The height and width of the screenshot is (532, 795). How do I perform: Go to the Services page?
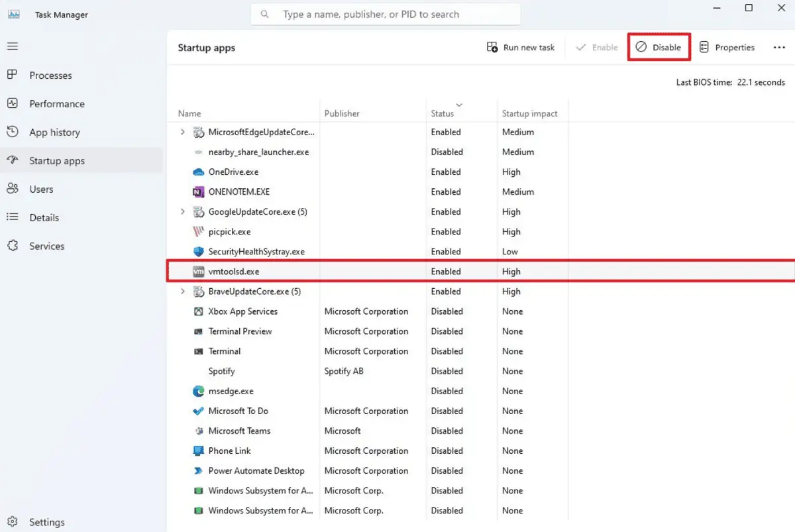coord(46,246)
